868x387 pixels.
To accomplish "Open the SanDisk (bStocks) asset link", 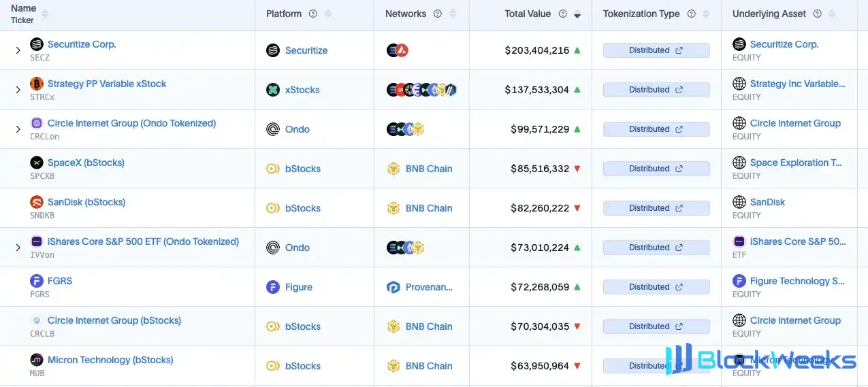I will click(86, 202).
